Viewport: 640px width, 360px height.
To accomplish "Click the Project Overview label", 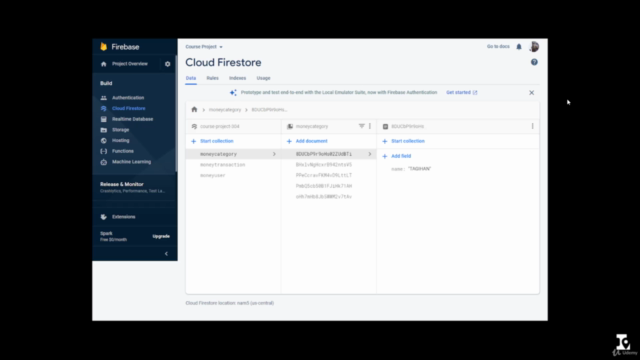I will tap(130, 64).
